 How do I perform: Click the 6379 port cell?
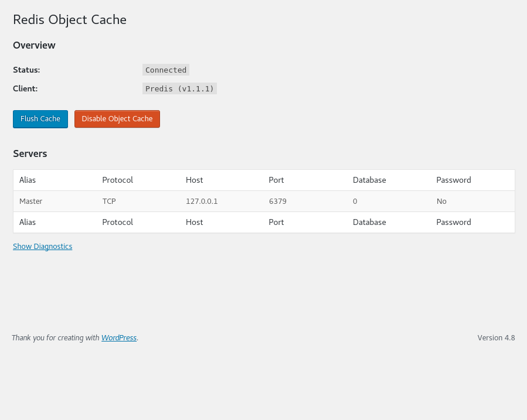[278, 201]
